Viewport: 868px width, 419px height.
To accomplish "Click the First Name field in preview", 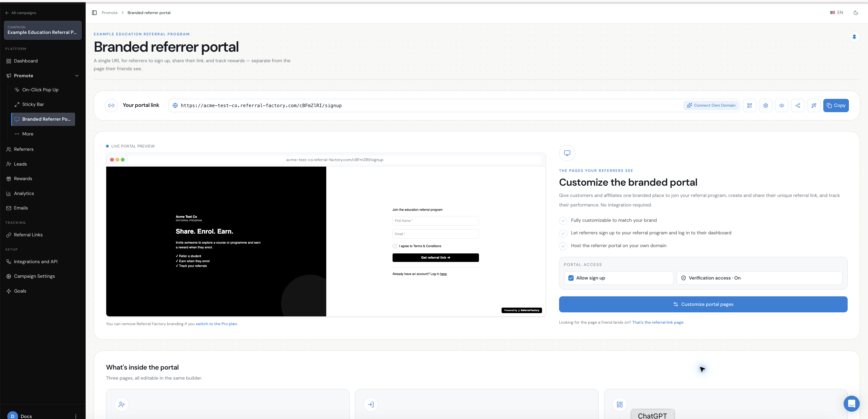I will 435,221.
